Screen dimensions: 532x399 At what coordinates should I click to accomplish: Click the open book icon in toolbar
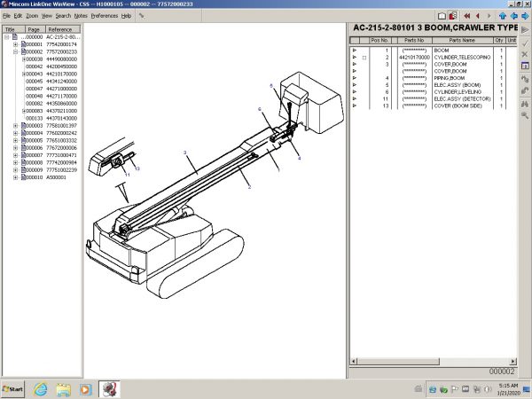442,16
